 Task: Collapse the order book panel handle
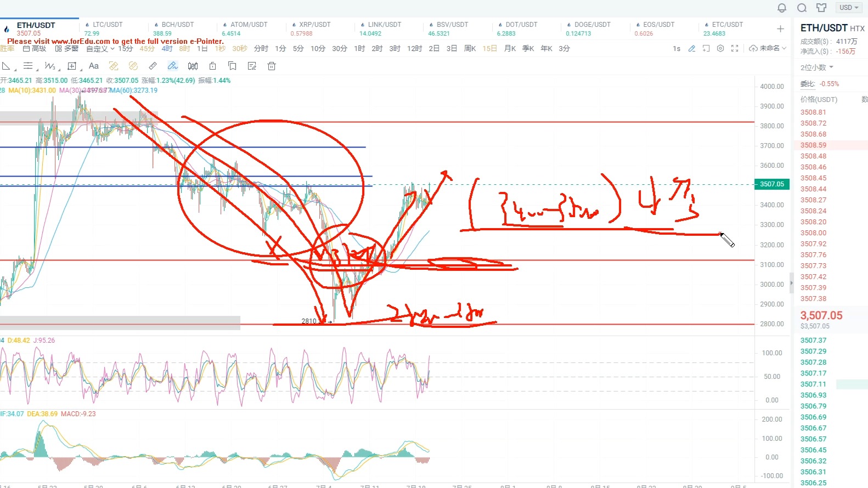click(x=791, y=283)
